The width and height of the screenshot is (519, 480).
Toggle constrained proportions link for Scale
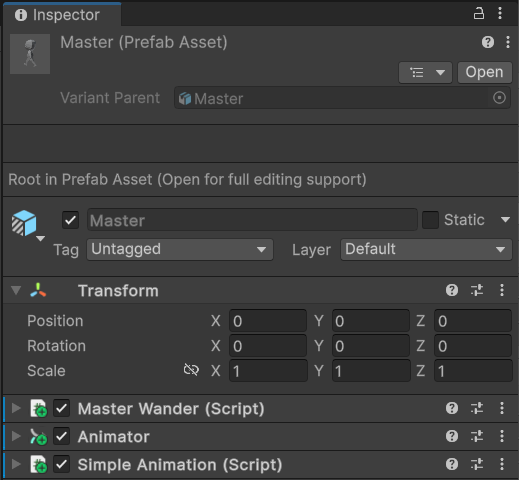coord(191,370)
